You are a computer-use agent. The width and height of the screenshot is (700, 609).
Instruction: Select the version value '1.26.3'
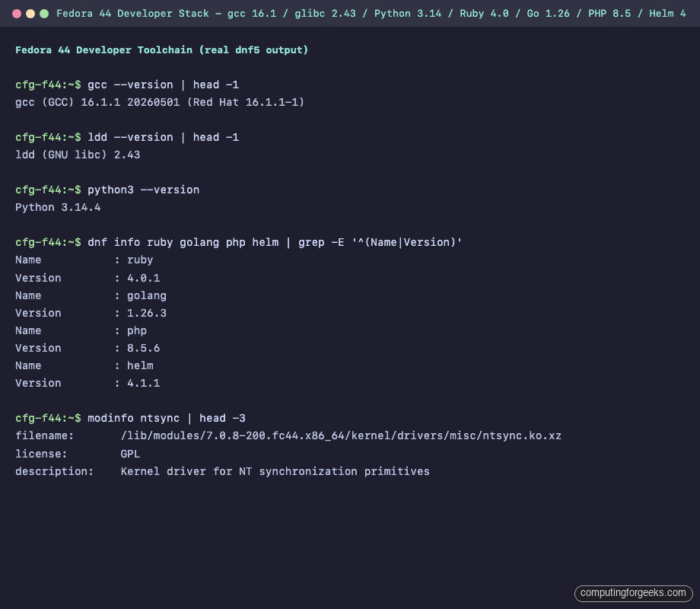click(x=147, y=313)
